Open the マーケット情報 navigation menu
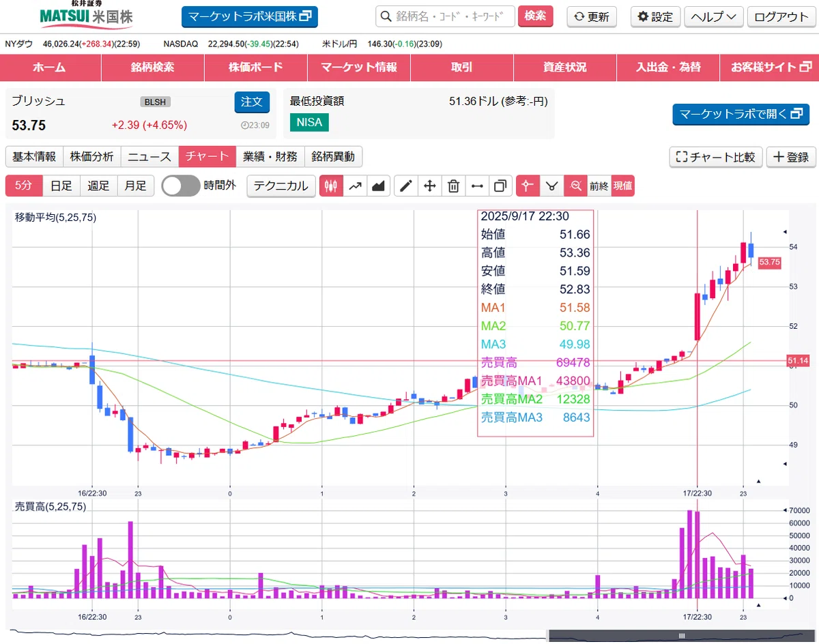819x644 pixels. pyautogui.click(x=358, y=68)
